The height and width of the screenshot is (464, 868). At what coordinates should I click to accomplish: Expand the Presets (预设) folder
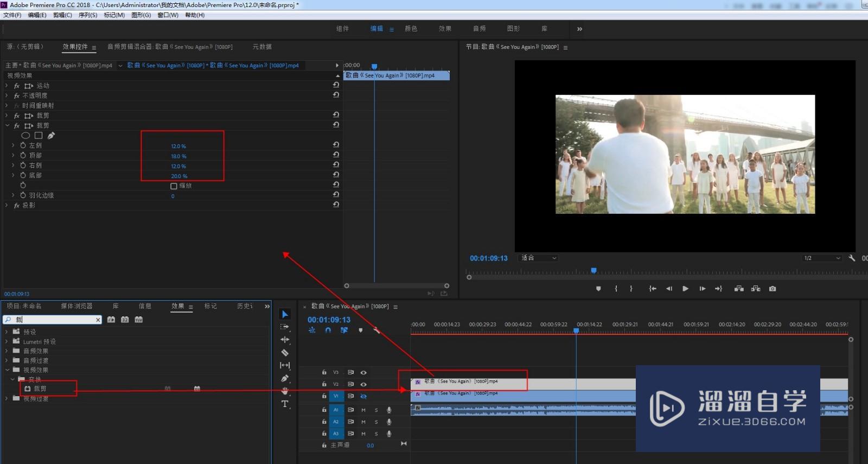(7, 332)
